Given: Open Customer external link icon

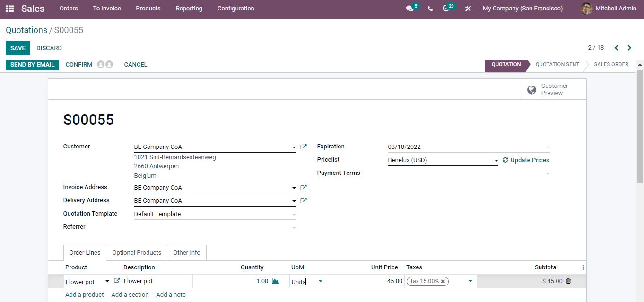Looking at the screenshot, I should 304,147.
